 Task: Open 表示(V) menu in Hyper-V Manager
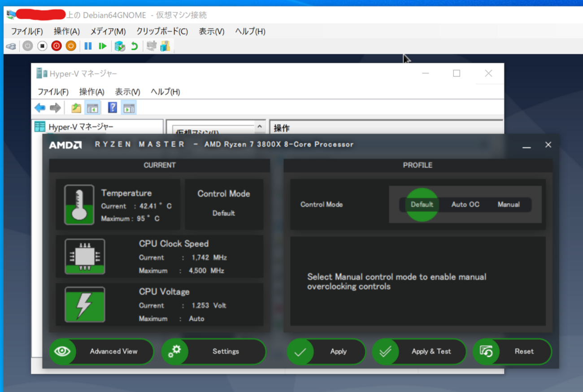[x=128, y=92]
